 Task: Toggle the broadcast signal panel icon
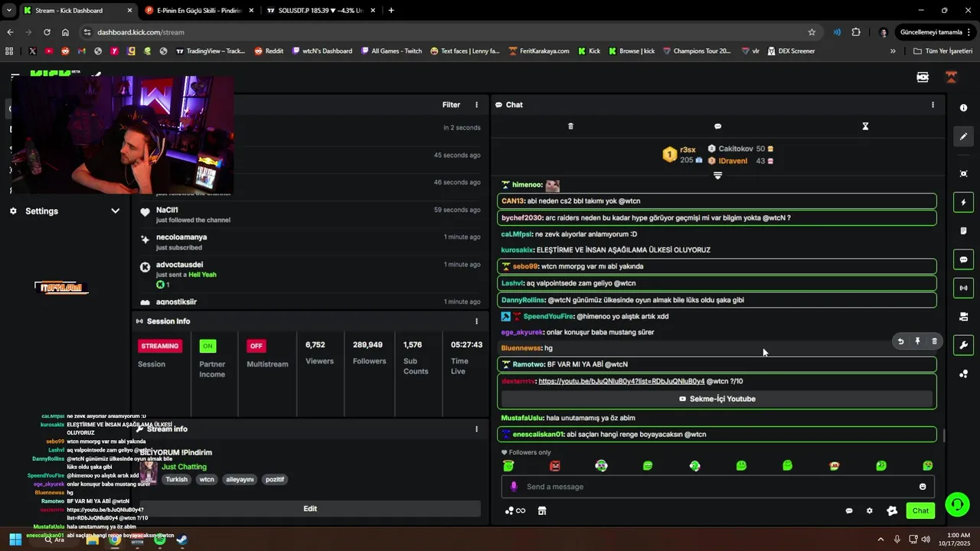tap(963, 288)
